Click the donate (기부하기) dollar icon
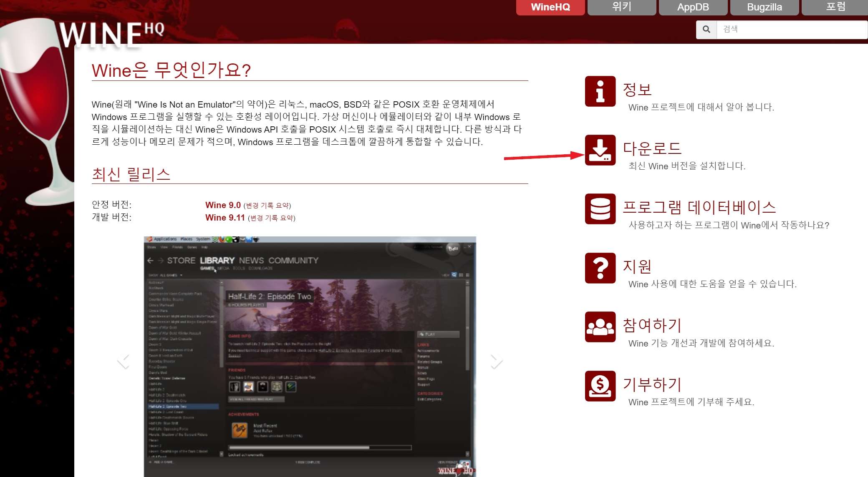 point(600,386)
